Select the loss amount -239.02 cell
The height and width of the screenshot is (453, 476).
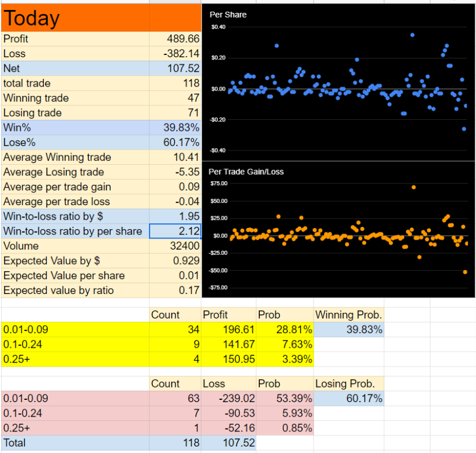click(228, 399)
